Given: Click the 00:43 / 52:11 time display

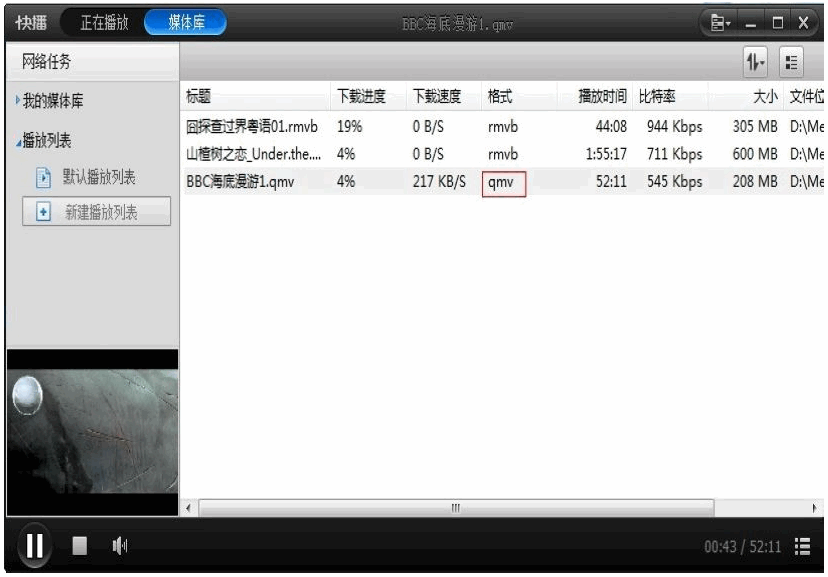Looking at the screenshot, I should point(742,546).
